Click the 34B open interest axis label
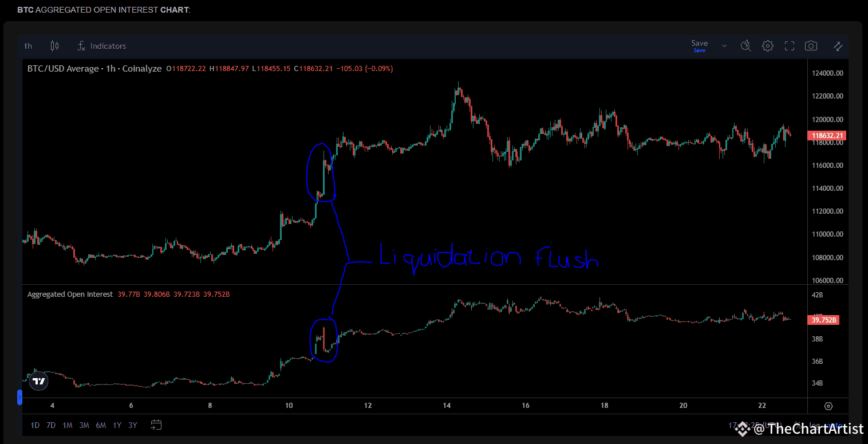 click(817, 383)
